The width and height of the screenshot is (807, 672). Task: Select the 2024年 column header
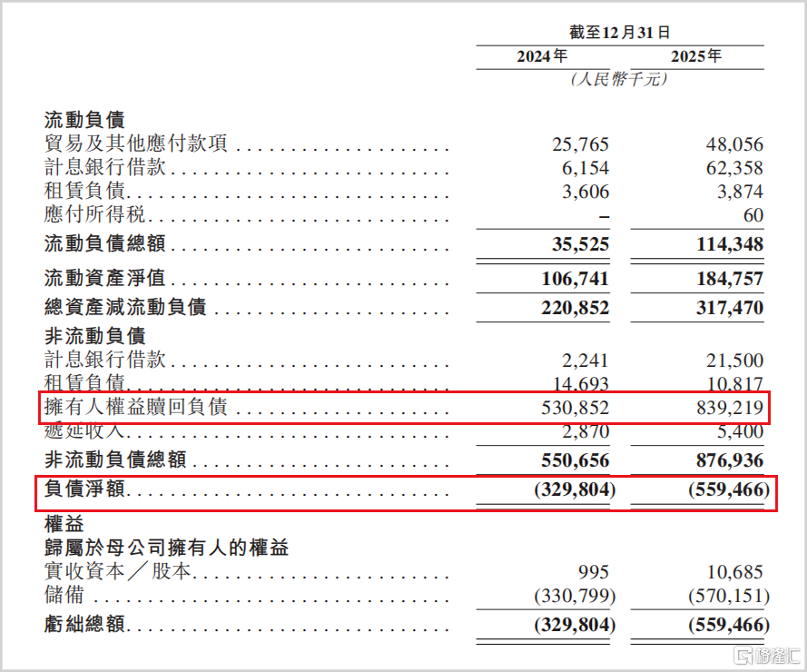click(x=542, y=56)
